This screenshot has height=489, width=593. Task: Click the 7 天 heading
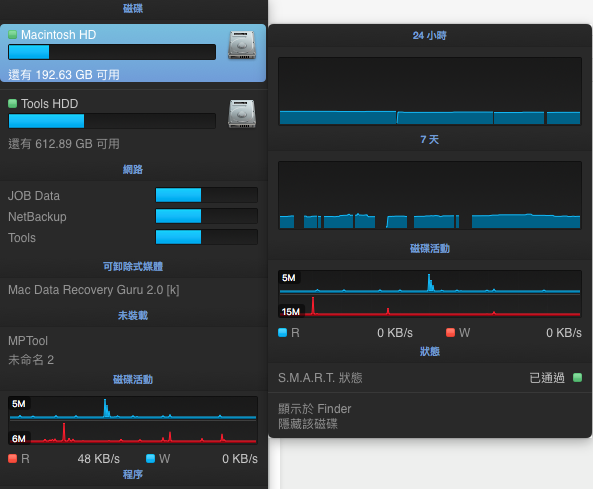(x=430, y=140)
